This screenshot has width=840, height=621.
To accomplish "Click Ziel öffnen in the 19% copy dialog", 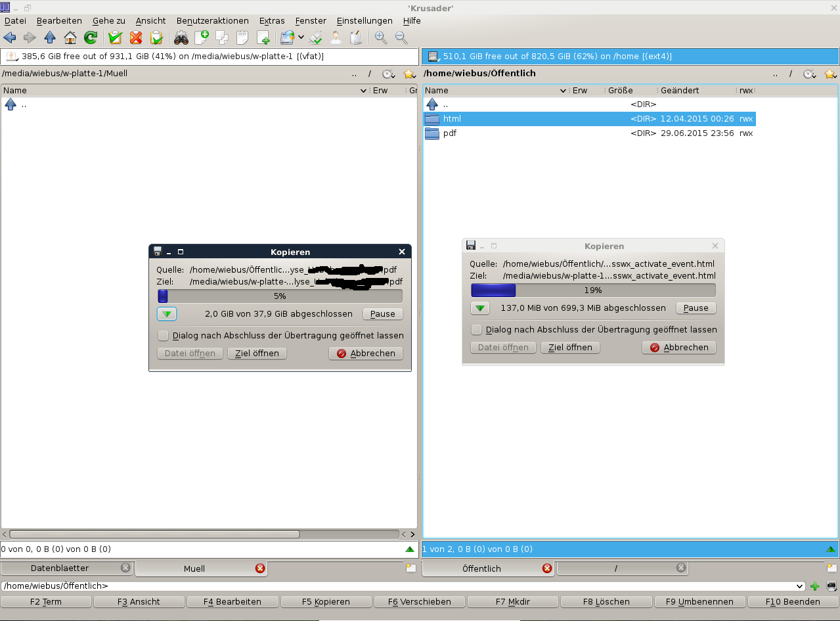I will 571,348.
